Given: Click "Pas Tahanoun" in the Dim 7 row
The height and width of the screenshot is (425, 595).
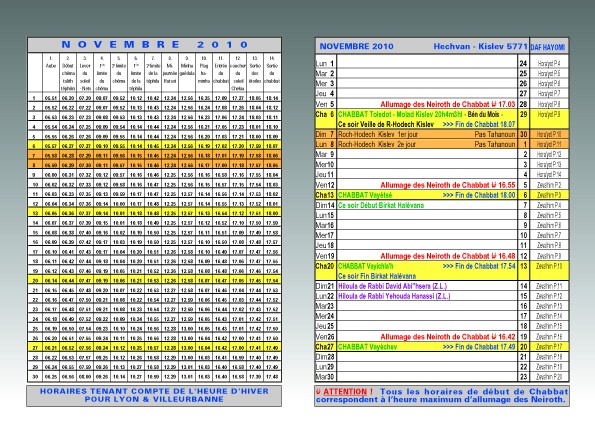Looking at the screenshot, I should (495, 134).
